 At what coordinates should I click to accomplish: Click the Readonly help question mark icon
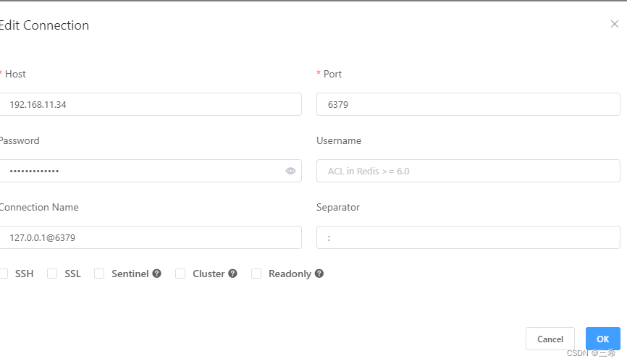319,274
